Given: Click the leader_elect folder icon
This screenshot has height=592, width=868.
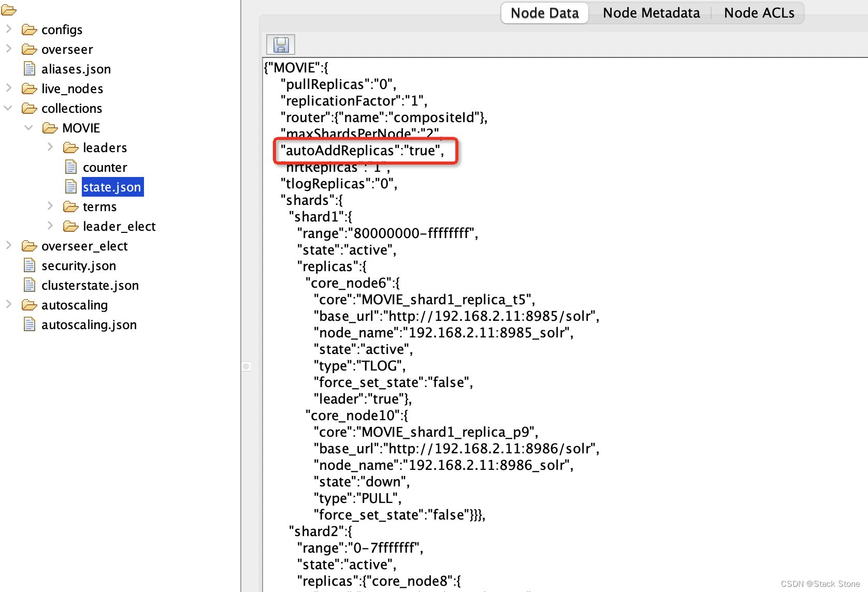Looking at the screenshot, I should coord(71,227).
